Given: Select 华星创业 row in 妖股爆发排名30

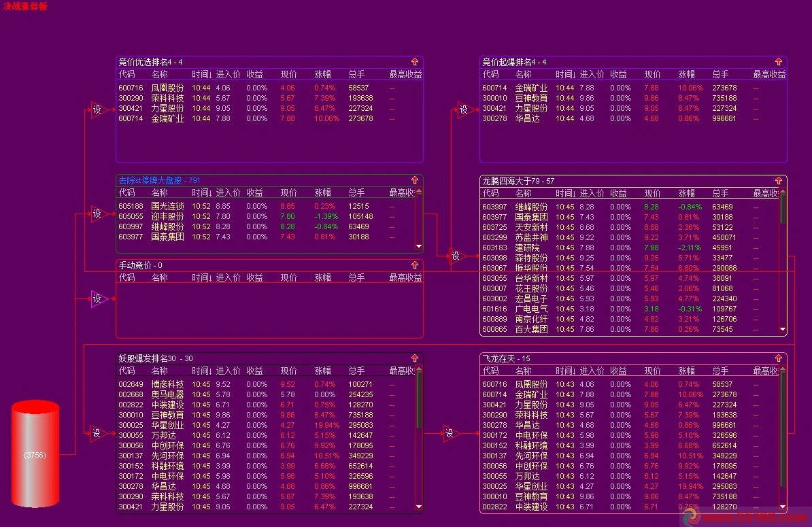Looking at the screenshot, I should (266, 425).
